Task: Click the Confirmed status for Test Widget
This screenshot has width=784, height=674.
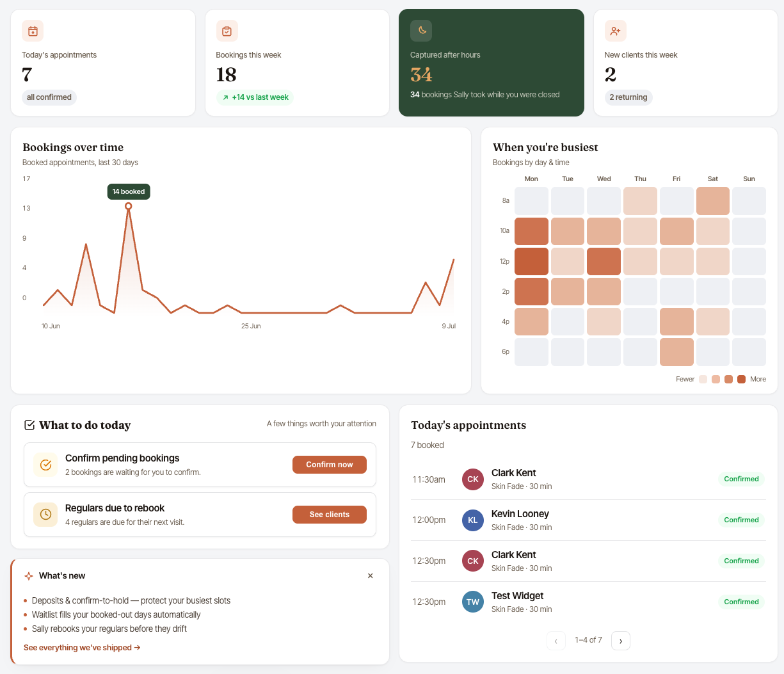Action: [x=741, y=602]
